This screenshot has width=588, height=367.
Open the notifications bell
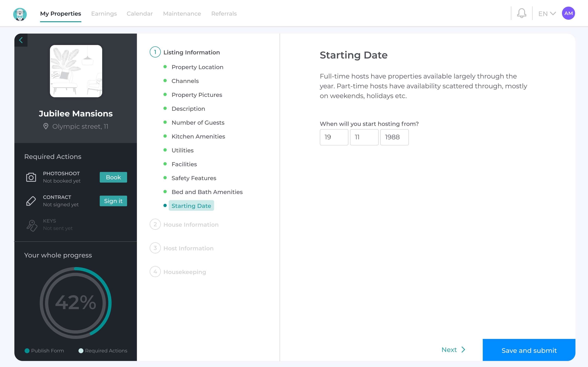pos(522,13)
